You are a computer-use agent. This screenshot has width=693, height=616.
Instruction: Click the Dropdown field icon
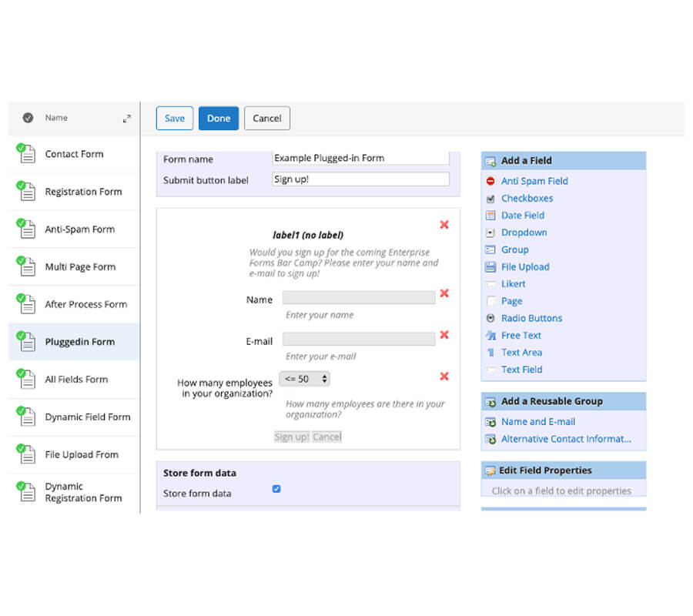[x=490, y=233]
